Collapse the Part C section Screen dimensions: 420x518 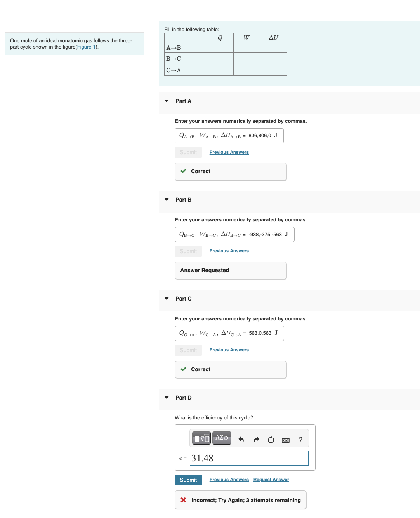click(167, 299)
